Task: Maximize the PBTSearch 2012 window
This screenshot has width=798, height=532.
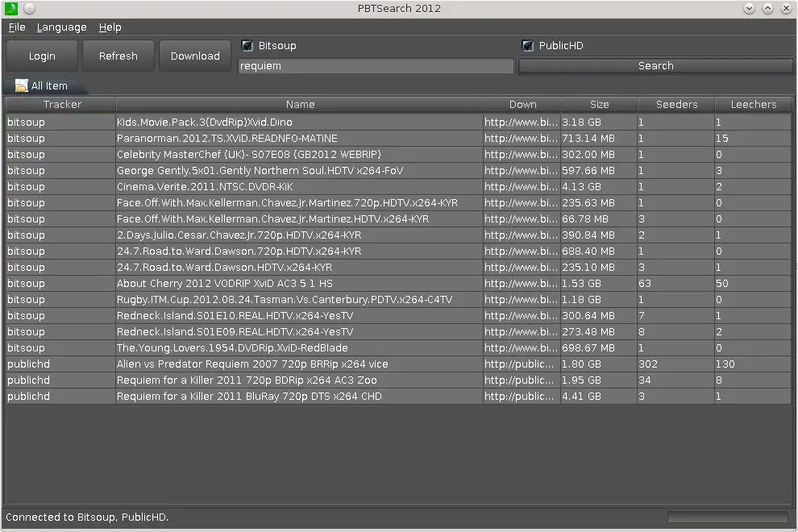Action: pyautogui.click(x=767, y=8)
